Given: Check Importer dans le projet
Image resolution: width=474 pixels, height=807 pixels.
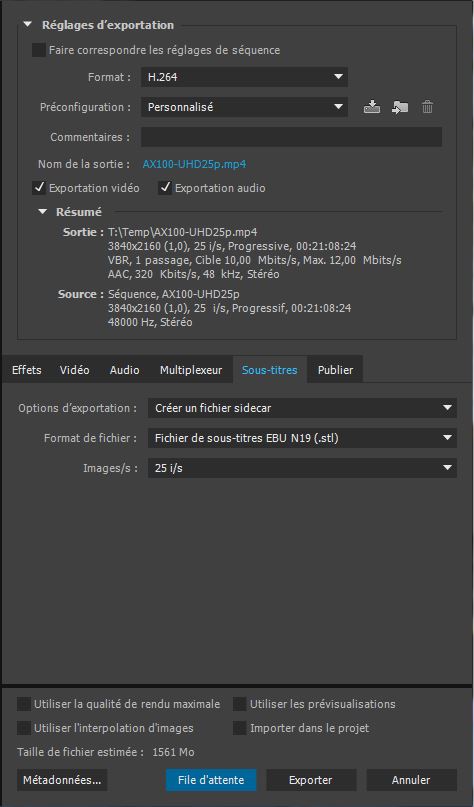Looking at the screenshot, I should (x=239, y=728).
